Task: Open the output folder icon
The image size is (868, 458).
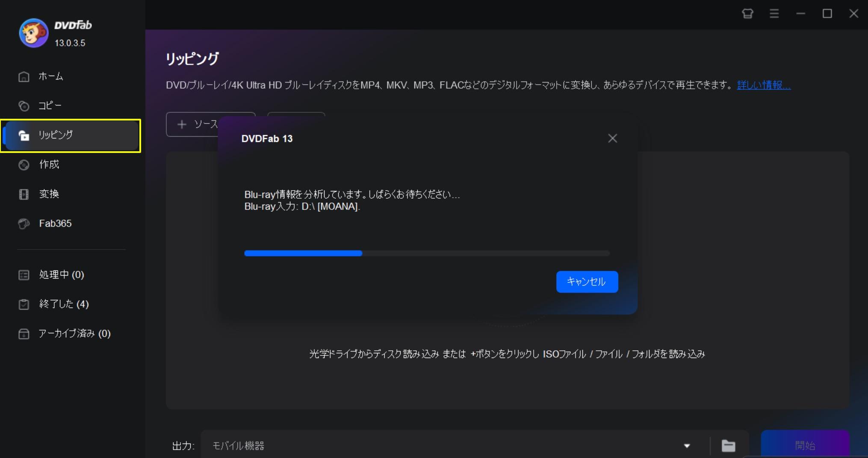Action: [728, 446]
